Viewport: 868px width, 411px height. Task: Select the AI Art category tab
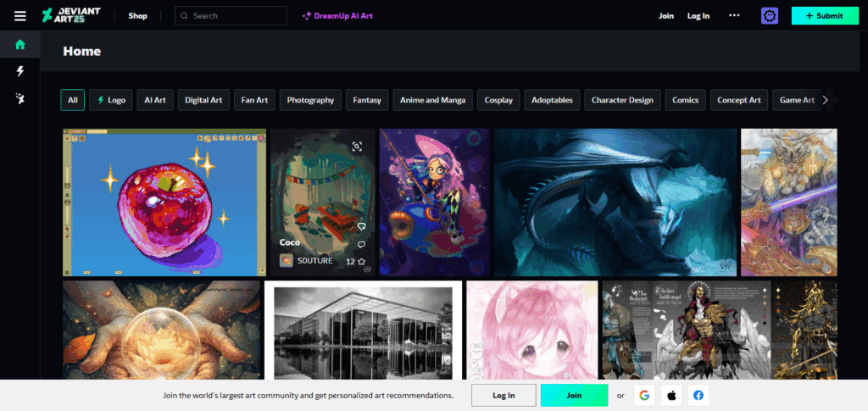click(155, 100)
